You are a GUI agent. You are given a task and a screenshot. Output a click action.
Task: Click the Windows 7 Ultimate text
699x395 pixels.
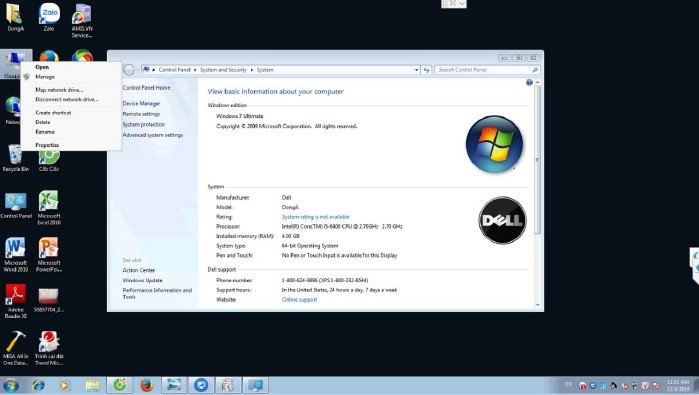pyautogui.click(x=240, y=116)
